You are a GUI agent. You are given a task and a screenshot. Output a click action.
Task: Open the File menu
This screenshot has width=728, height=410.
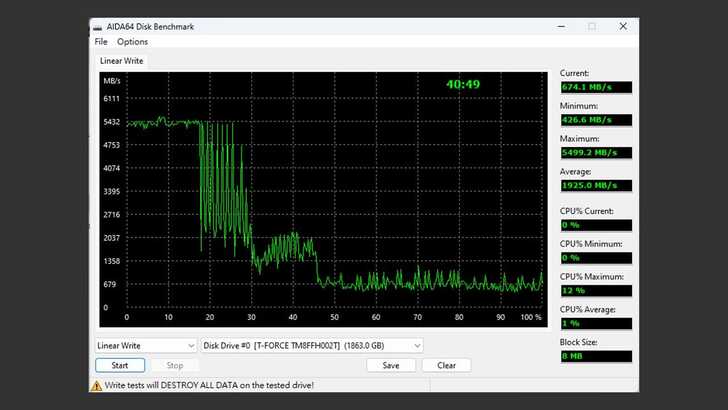pyautogui.click(x=101, y=42)
